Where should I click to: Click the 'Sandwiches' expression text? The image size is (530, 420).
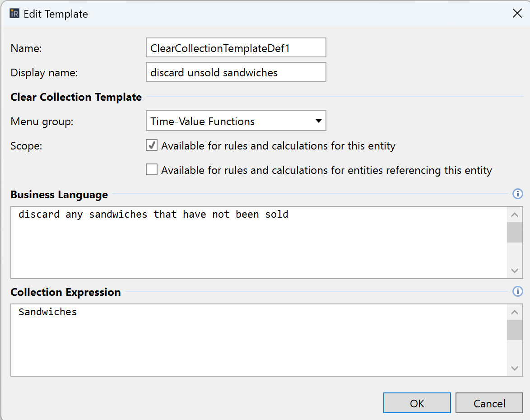click(x=48, y=312)
